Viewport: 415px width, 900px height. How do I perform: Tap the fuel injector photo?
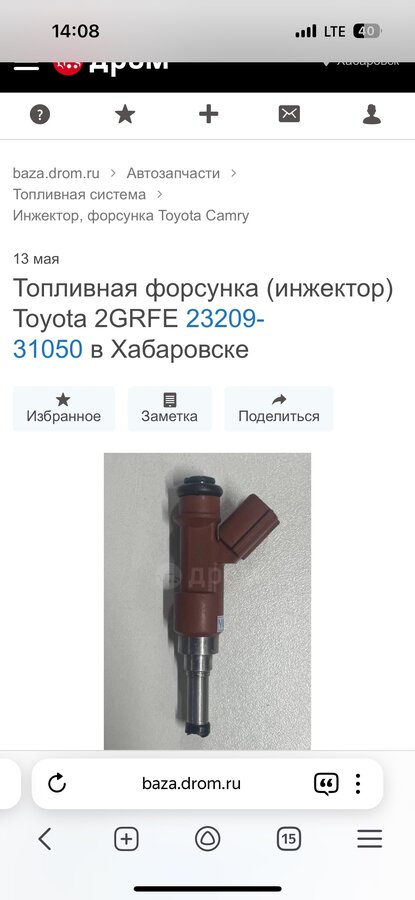(x=207, y=601)
